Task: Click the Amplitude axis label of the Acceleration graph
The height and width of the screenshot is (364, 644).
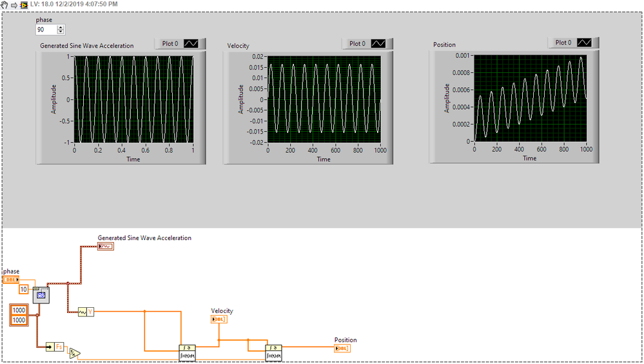Action: click(x=54, y=99)
